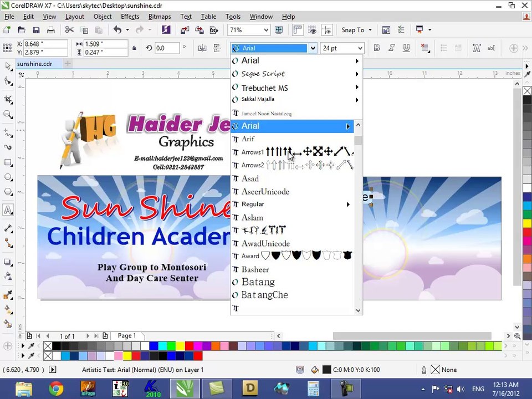Image resolution: width=532 pixels, height=399 pixels.
Task: Open the Bitmaps menu
Action: [x=160, y=16]
